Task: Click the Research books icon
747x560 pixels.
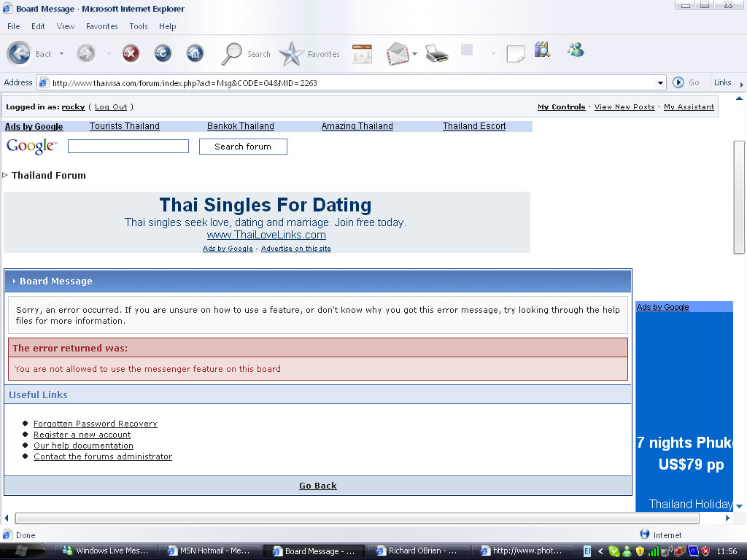Action: click(541, 50)
